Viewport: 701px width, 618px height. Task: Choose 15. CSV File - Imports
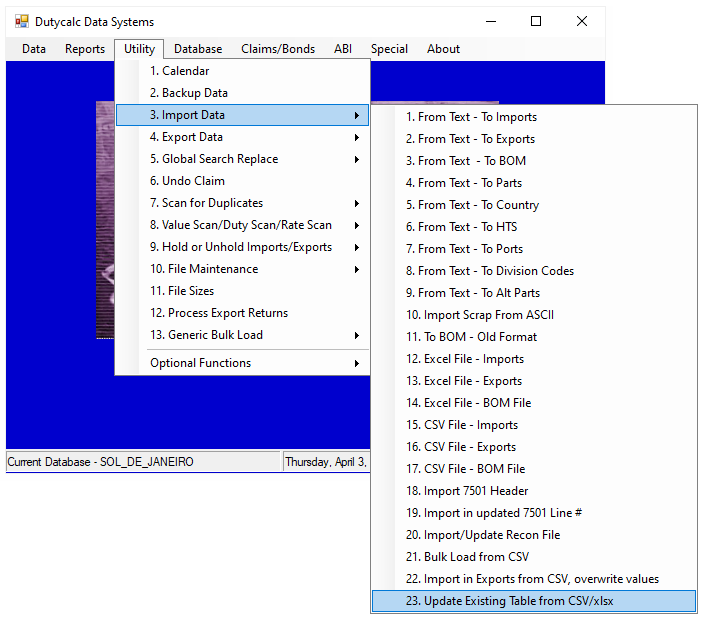point(534,425)
